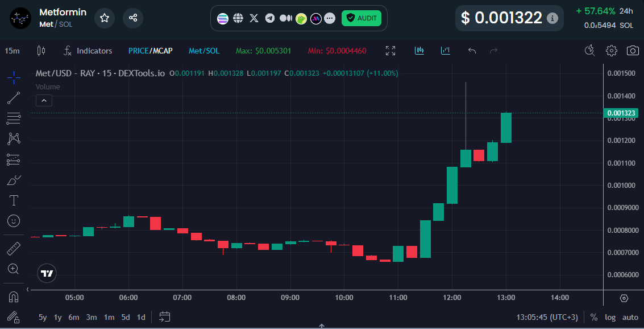Open the Medium link icon
Image resolution: width=644 pixels, height=329 pixels.
click(285, 18)
